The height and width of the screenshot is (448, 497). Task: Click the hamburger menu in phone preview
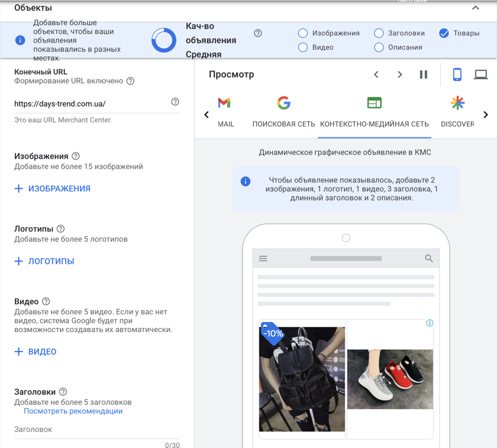pyautogui.click(x=263, y=259)
